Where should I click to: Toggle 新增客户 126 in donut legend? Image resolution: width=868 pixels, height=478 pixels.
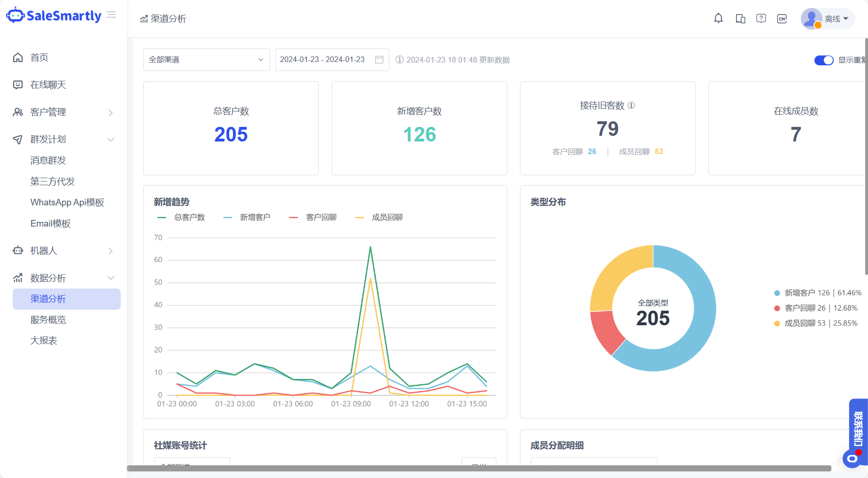[817, 293]
